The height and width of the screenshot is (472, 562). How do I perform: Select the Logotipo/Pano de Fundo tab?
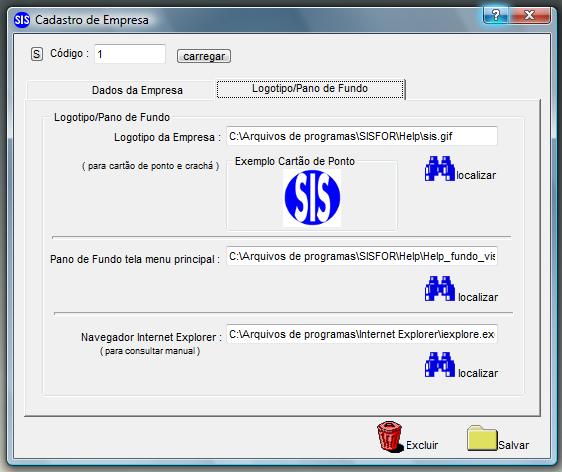310,89
